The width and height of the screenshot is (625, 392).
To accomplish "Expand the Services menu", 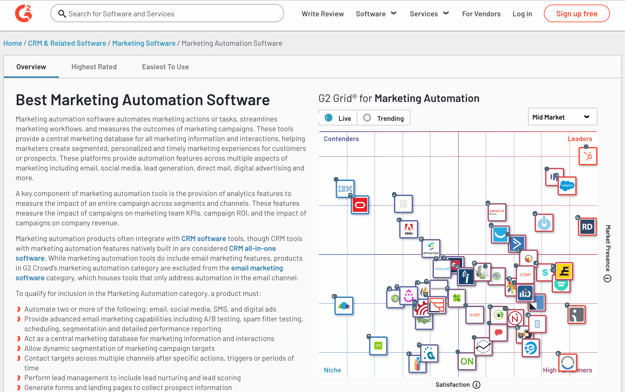I will (x=429, y=14).
